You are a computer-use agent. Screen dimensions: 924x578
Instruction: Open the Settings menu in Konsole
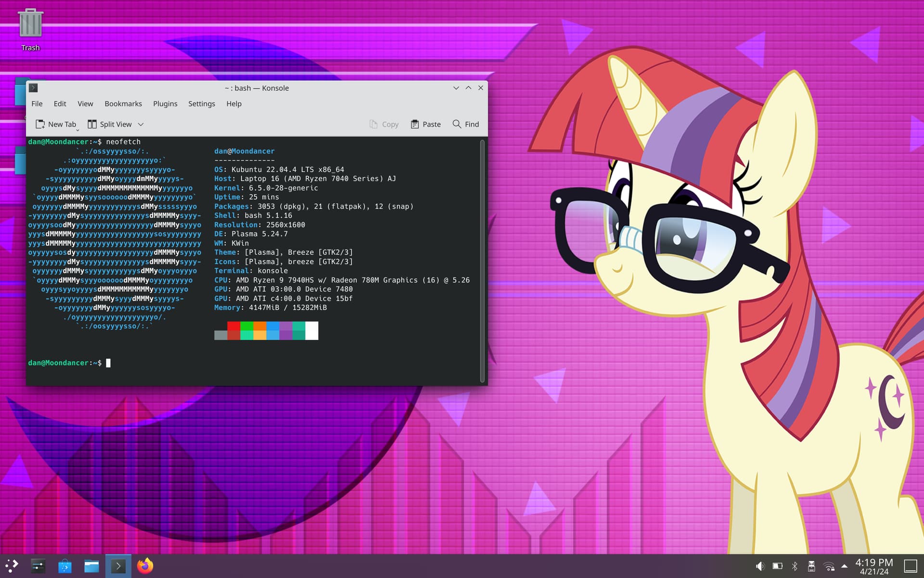coord(201,104)
